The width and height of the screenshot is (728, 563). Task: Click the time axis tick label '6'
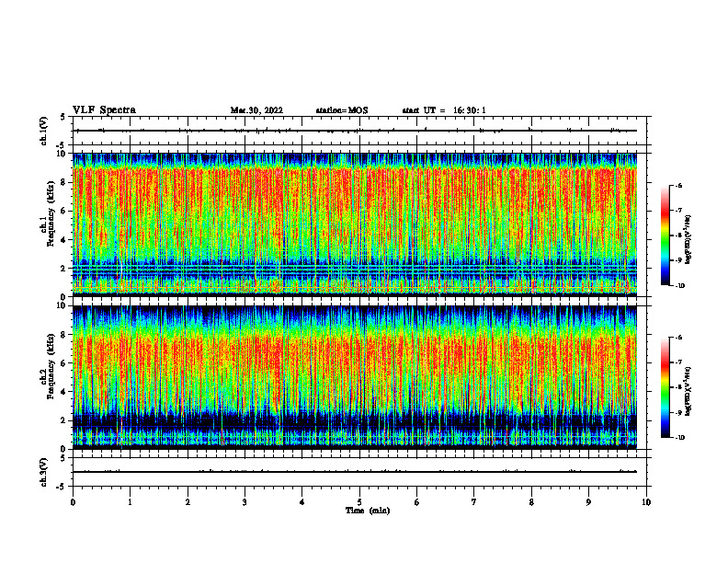[417, 502]
